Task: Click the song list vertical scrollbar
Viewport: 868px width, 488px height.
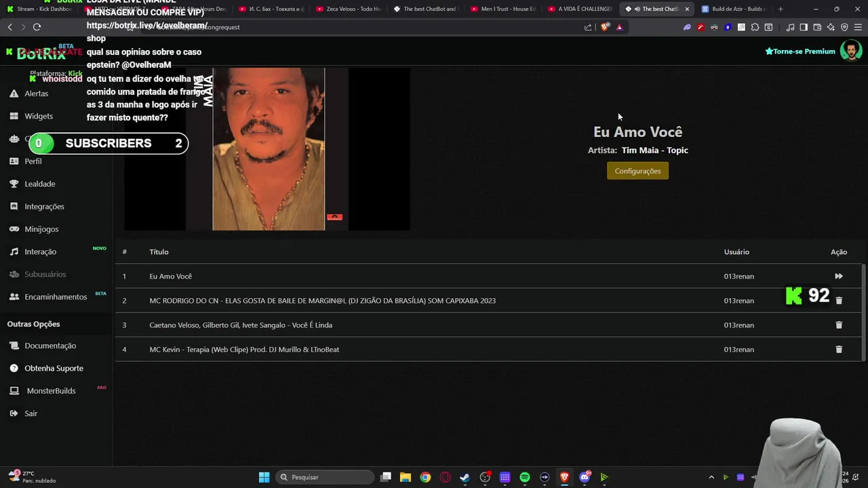Action: [x=863, y=312]
